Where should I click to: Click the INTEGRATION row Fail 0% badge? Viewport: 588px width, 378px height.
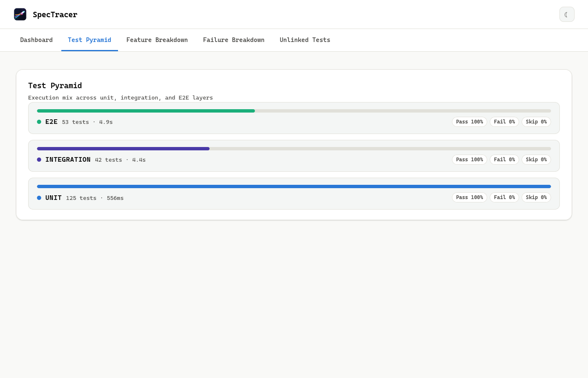pos(504,160)
